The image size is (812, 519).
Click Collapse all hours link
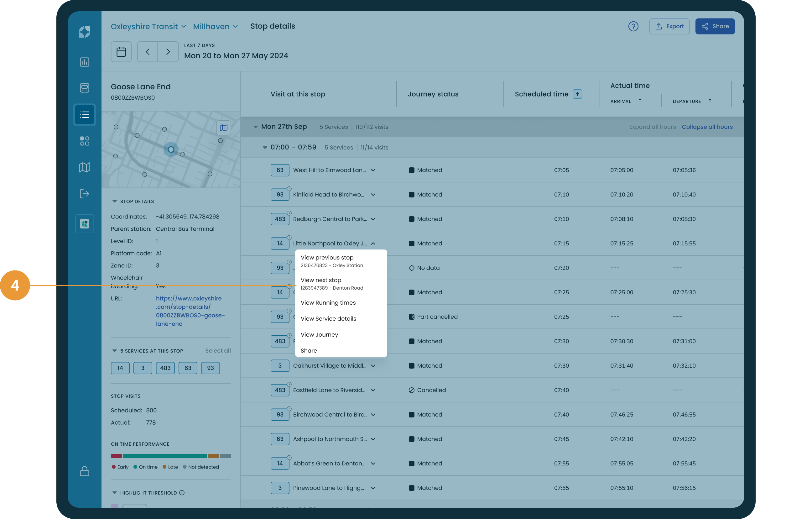707,127
